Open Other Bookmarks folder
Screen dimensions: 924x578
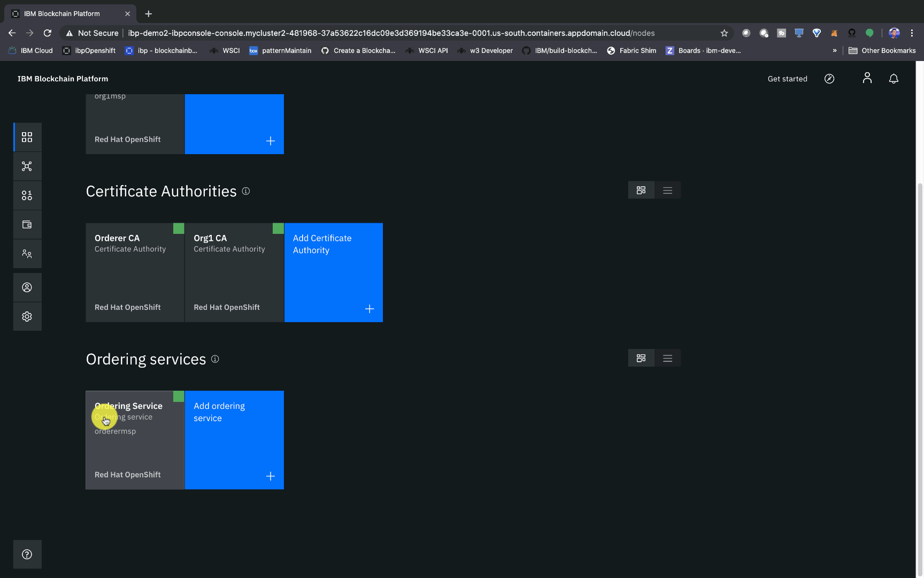pos(882,51)
